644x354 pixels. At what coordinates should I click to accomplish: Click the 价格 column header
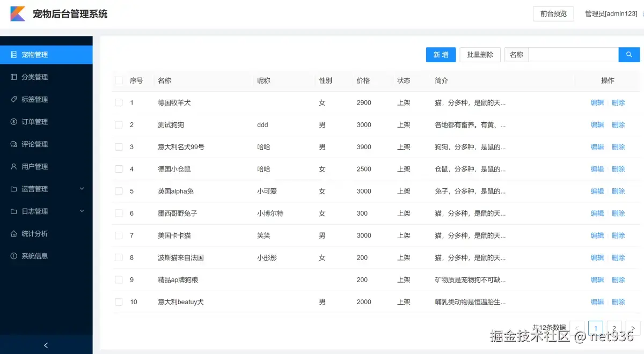click(x=363, y=80)
